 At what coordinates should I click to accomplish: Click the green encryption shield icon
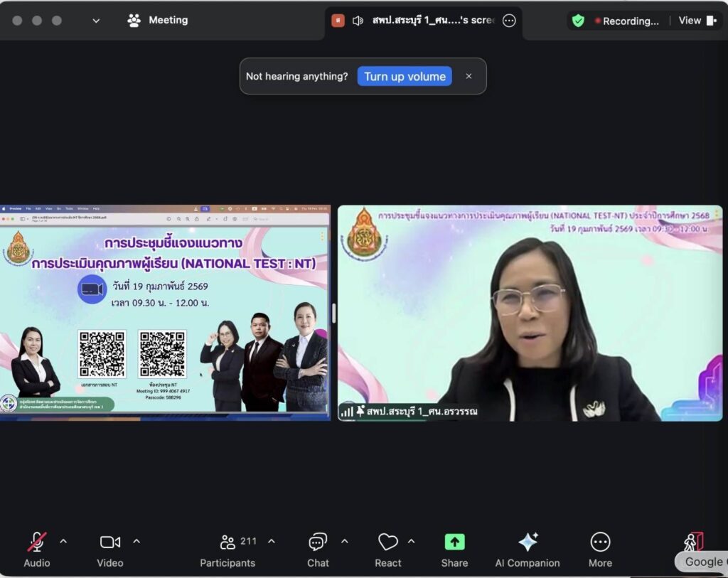coord(578,21)
